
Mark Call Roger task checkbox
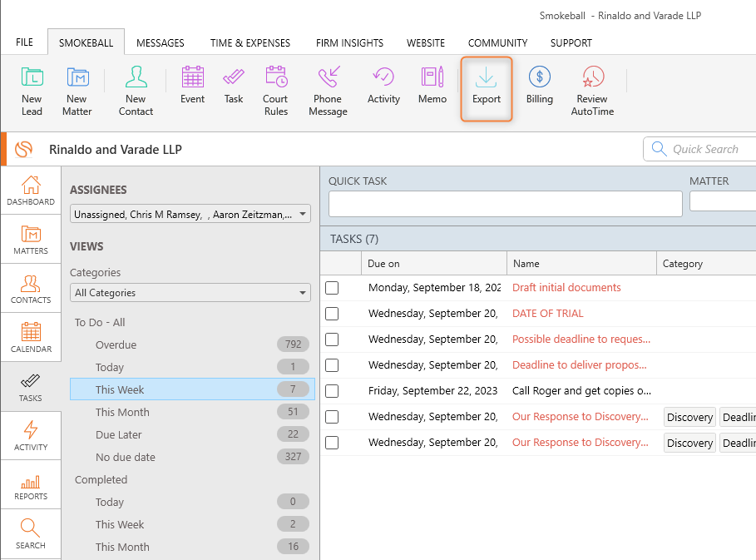pos(332,391)
